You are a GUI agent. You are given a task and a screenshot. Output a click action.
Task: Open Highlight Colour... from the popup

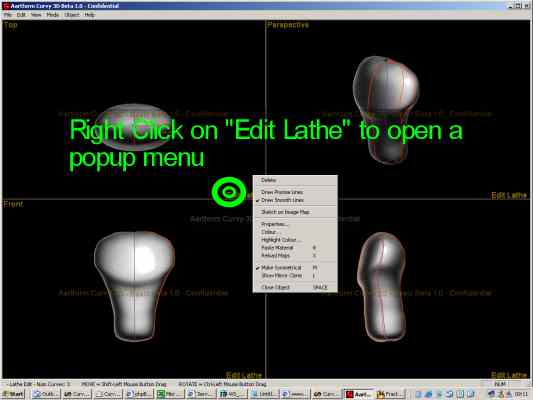click(281, 240)
